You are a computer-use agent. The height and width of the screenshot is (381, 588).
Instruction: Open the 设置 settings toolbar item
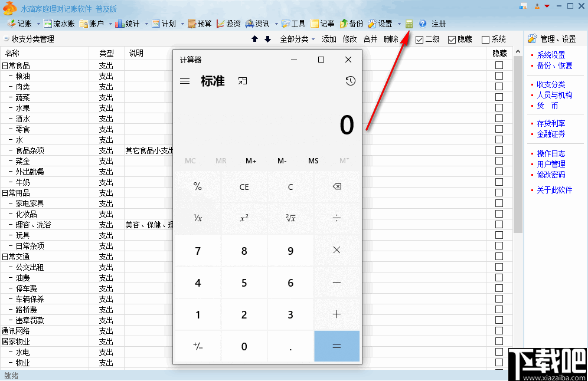tap(380, 24)
